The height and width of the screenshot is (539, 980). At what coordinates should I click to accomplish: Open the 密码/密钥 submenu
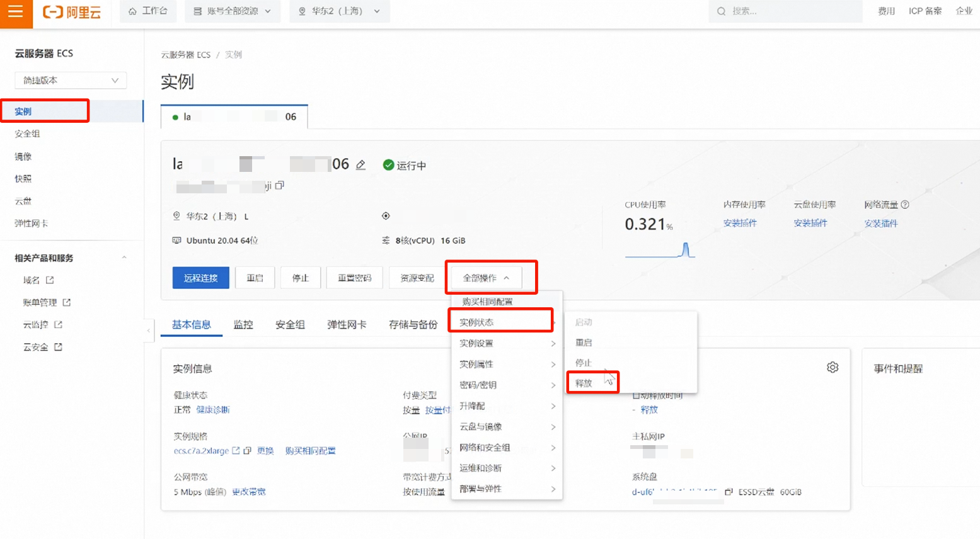click(x=507, y=385)
